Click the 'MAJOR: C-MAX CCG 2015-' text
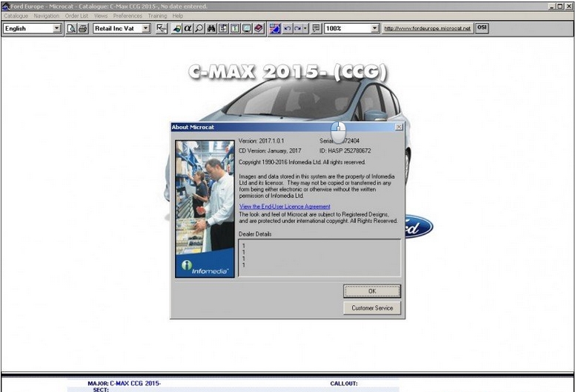This screenshot has height=392, width=576. tap(124, 384)
